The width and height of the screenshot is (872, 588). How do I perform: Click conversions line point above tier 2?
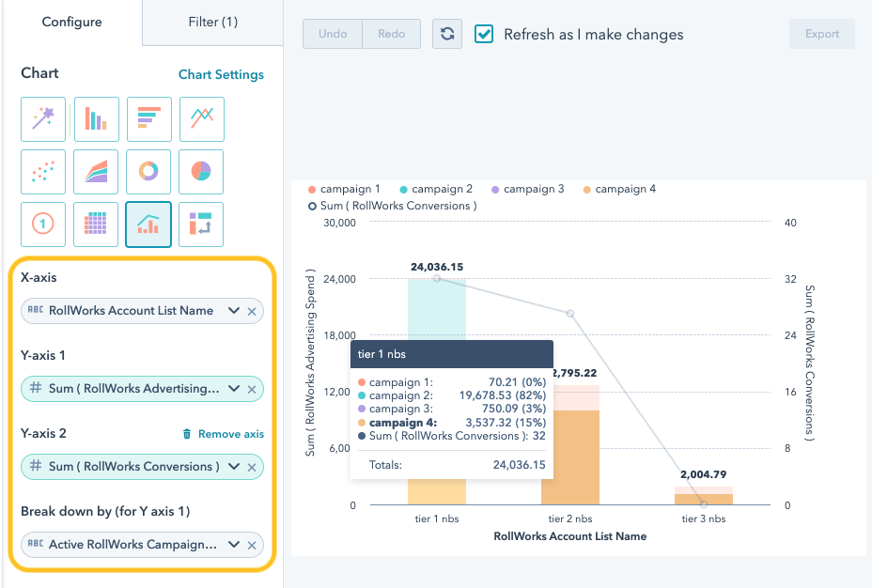570,314
